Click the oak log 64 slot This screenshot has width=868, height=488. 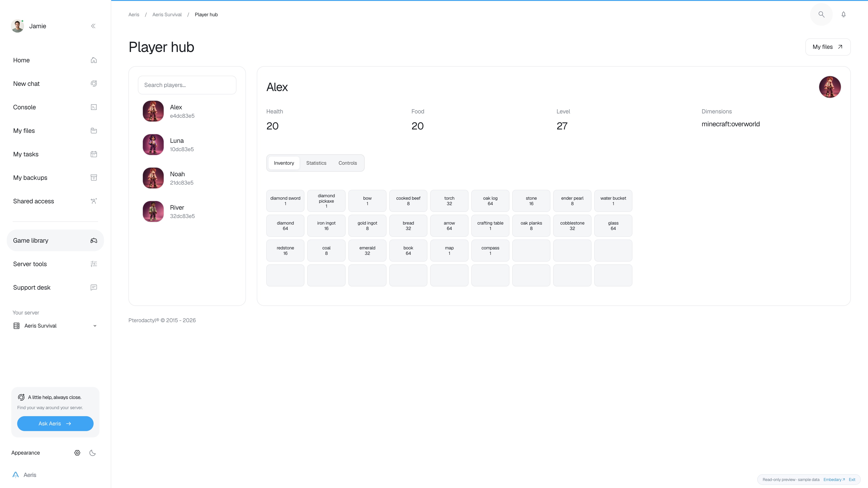[x=490, y=201]
